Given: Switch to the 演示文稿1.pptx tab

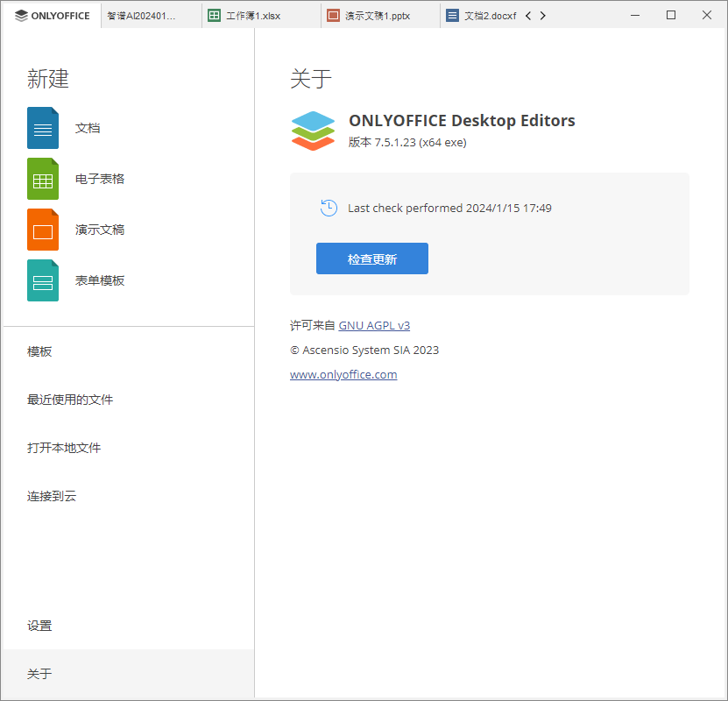Looking at the screenshot, I should point(381,16).
